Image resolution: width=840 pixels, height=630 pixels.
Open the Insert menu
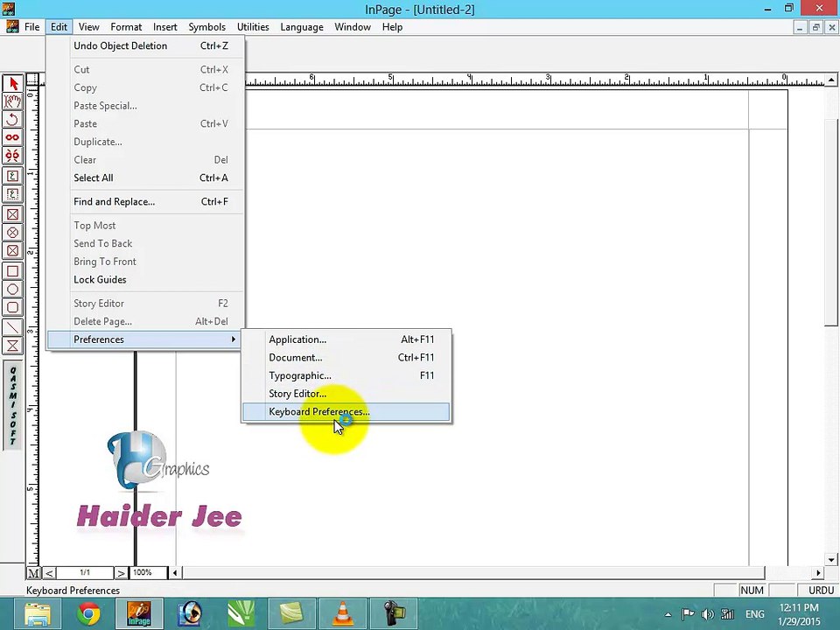point(165,27)
